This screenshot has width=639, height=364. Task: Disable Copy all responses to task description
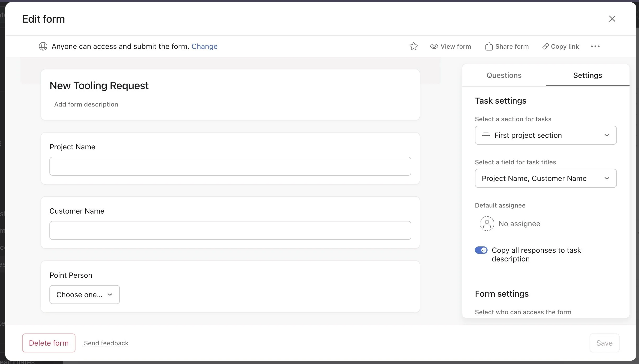(481, 250)
